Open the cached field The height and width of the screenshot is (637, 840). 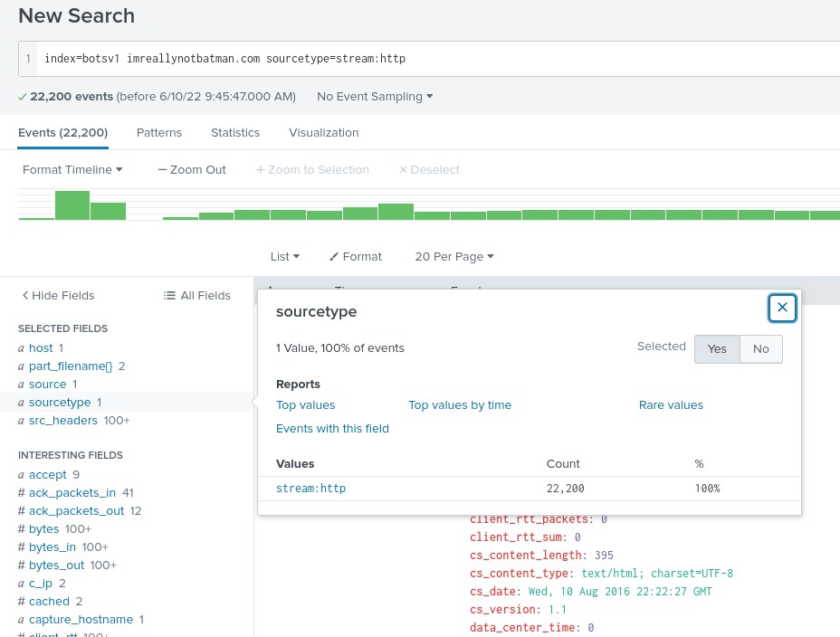(x=49, y=602)
